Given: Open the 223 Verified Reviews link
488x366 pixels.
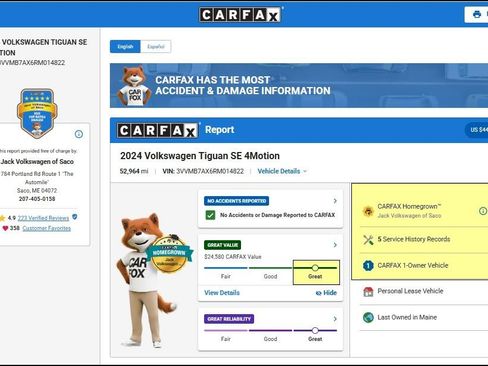Looking at the screenshot, I should [x=43, y=218].
